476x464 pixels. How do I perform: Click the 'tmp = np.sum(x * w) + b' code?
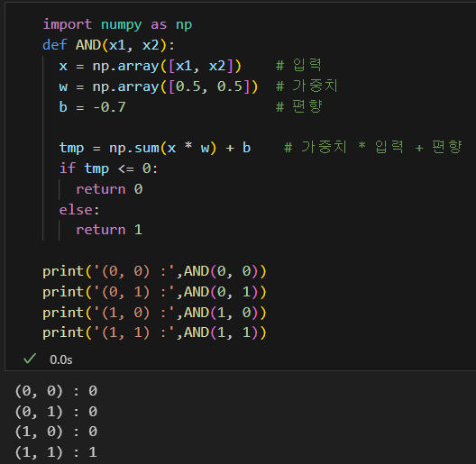[155, 148]
